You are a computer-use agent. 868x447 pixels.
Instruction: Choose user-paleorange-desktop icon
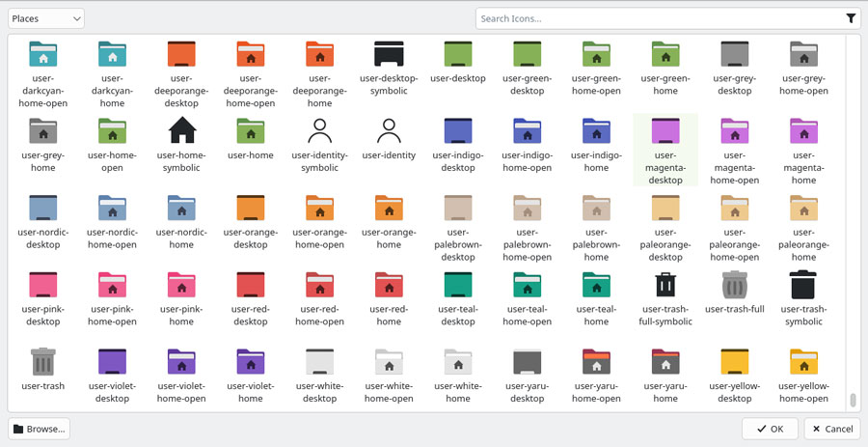665,208
